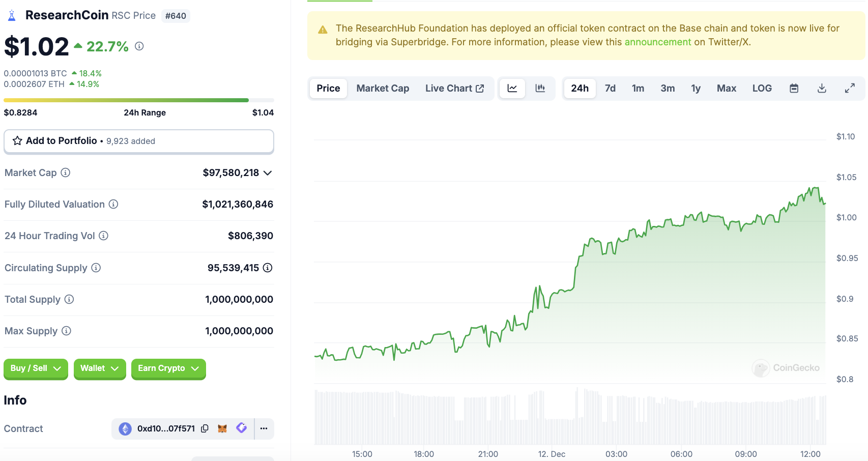Click the 24h Range progress bar
868x461 pixels.
(x=138, y=100)
